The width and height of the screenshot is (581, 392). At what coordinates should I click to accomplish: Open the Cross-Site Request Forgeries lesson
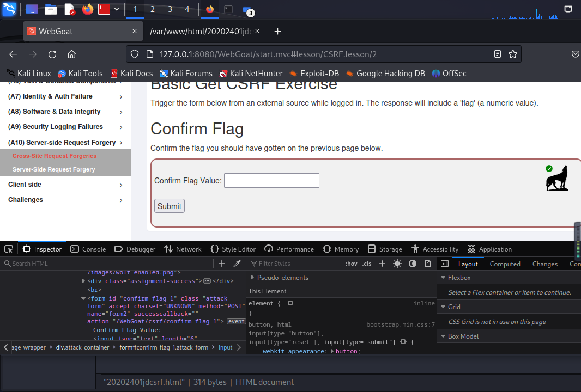click(x=55, y=156)
